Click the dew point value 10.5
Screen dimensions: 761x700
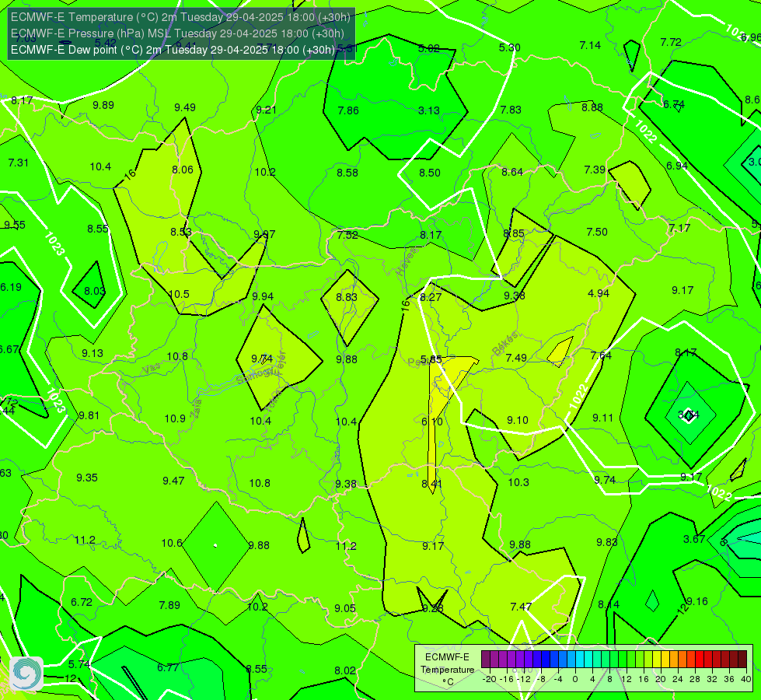point(179,294)
